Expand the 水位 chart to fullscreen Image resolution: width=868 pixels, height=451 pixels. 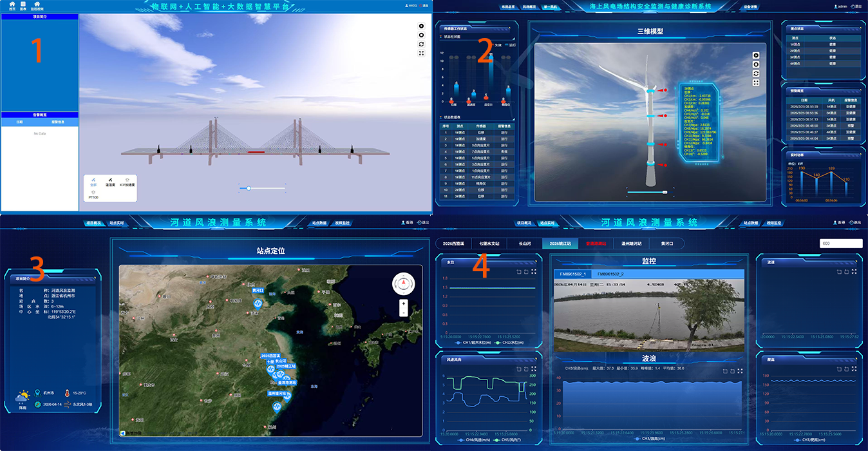pyautogui.click(x=534, y=272)
